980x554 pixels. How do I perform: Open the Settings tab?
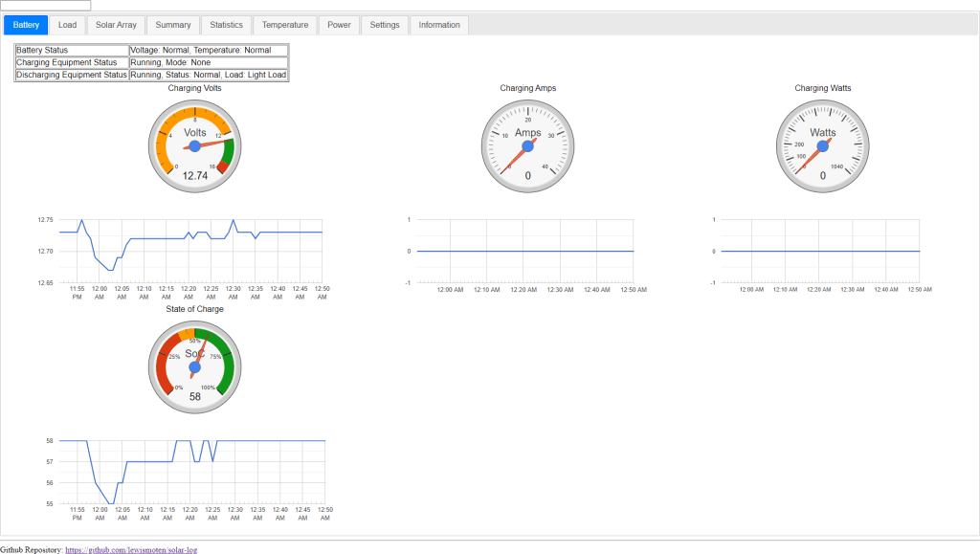385,25
